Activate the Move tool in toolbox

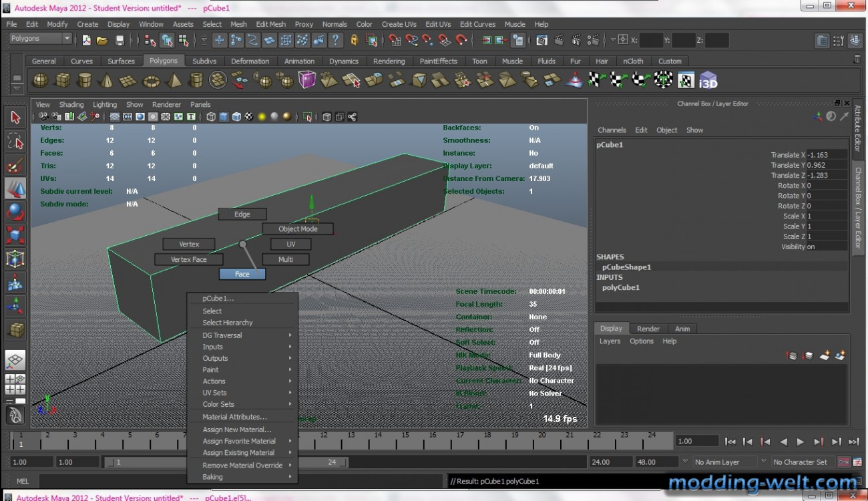[x=15, y=188]
